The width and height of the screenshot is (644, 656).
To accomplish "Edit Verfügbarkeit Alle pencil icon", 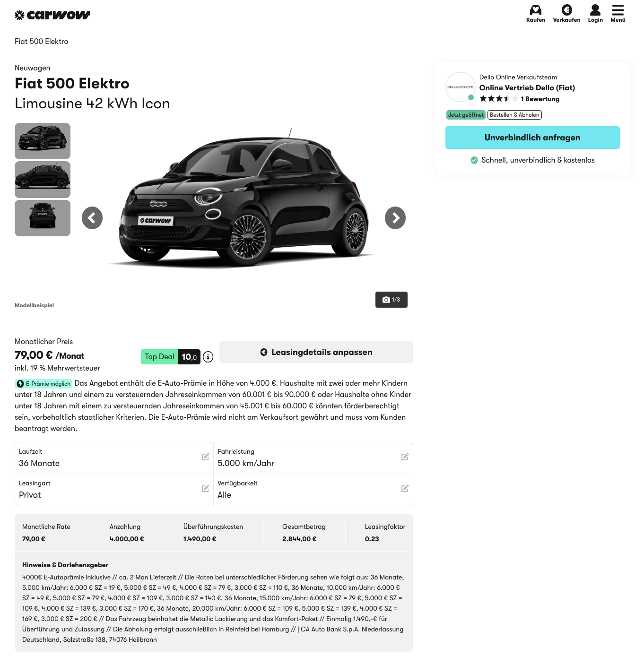I will (x=405, y=488).
